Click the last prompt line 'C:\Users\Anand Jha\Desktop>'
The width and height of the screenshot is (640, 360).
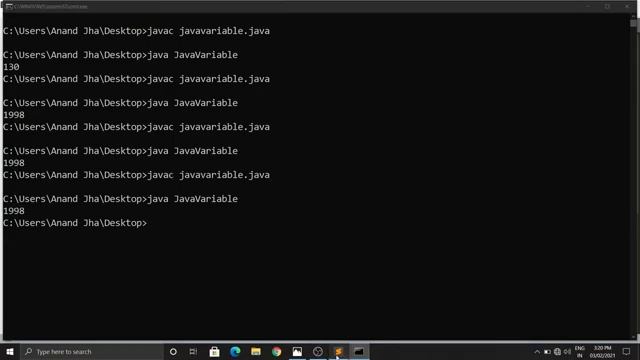tap(75, 223)
